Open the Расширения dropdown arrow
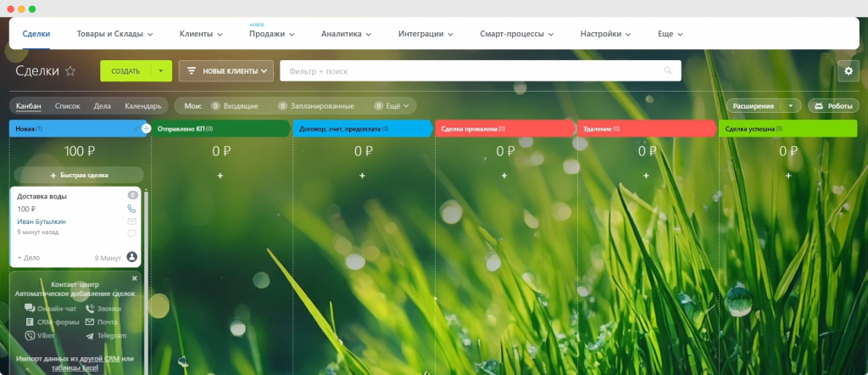 [791, 106]
